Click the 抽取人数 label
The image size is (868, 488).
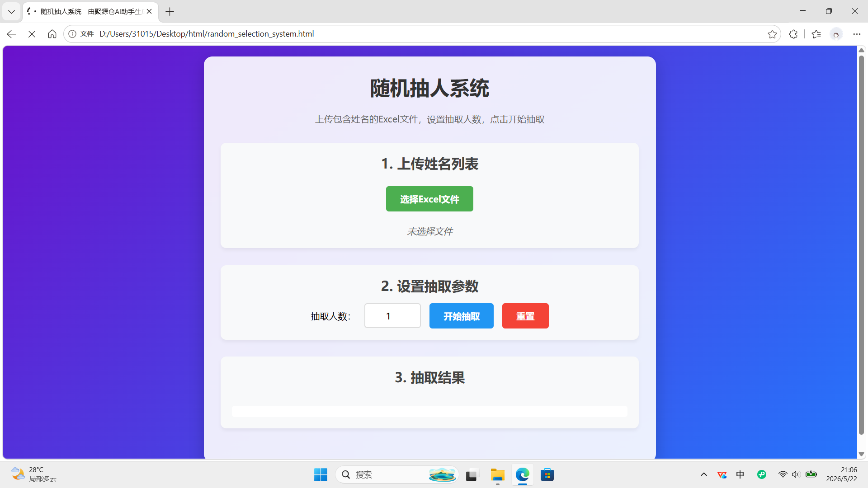pyautogui.click(x=330, y=316)
